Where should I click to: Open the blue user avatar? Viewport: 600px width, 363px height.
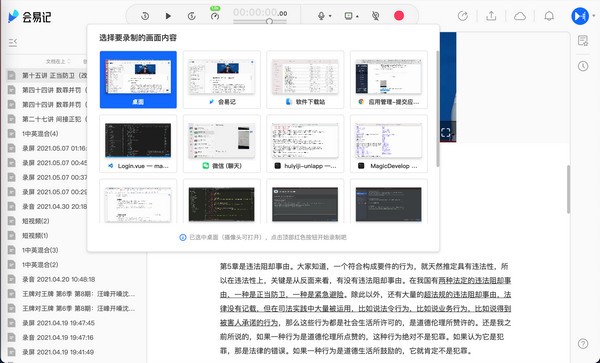580,16
